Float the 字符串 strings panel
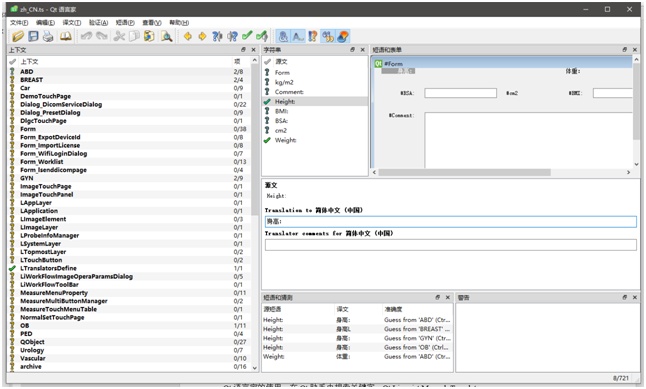The width and height of the screenshot is (646, 389). [x=352, y=49]
